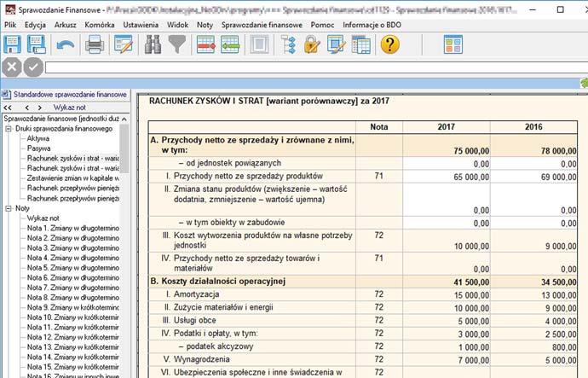Viewport: 588px width, 378px height.
Task: Select Aktywa in the tree
Action: pyautogui.click(x=38, y=138)
